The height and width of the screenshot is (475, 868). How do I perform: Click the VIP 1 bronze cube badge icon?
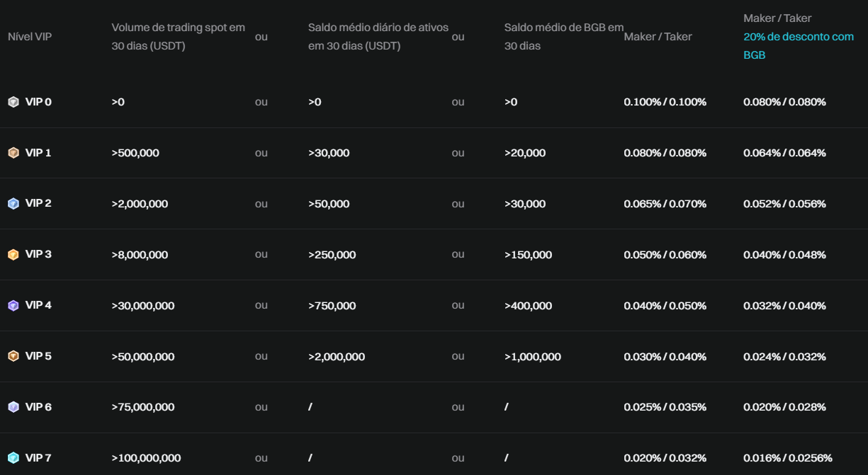[x=13, y=153]
